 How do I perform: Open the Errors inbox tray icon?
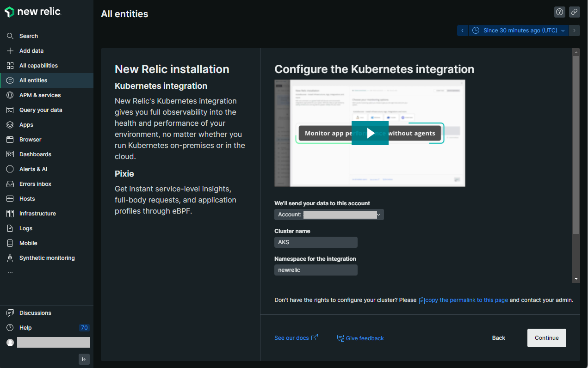[x=10, y=184]
